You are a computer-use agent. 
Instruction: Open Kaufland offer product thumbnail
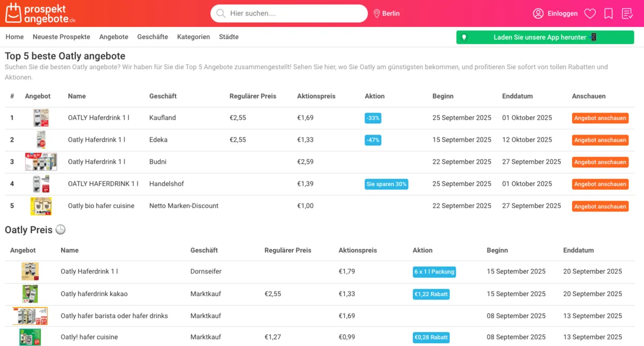click(x=41, y=118)
